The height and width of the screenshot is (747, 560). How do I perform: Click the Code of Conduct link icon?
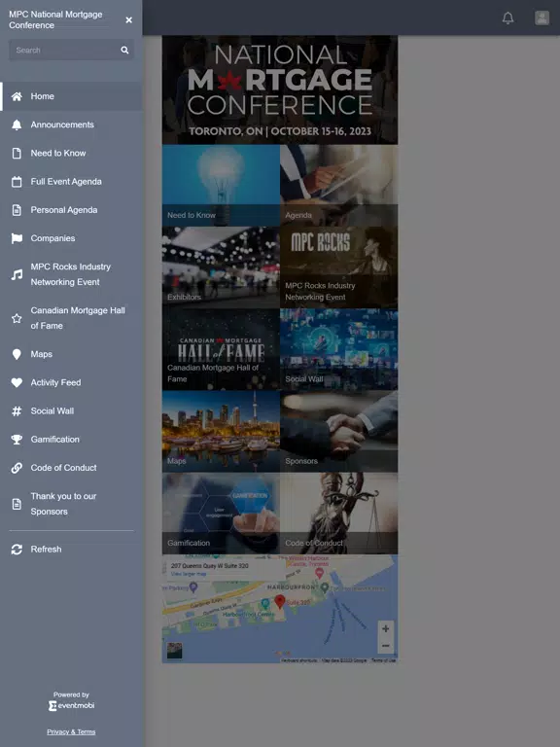point(17,468)
